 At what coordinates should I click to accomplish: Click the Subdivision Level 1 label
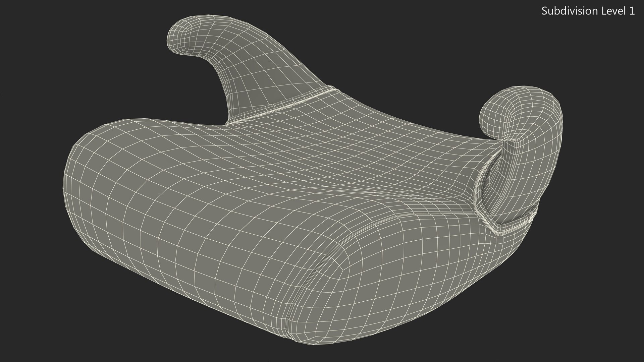point(588,11)
